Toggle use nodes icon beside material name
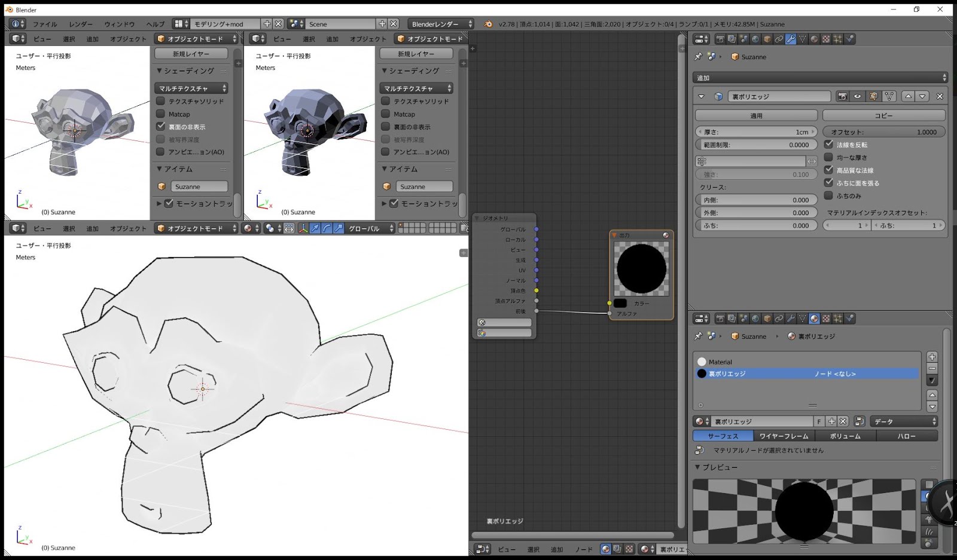This screenshot has width=957, height=560. point(859,421)
